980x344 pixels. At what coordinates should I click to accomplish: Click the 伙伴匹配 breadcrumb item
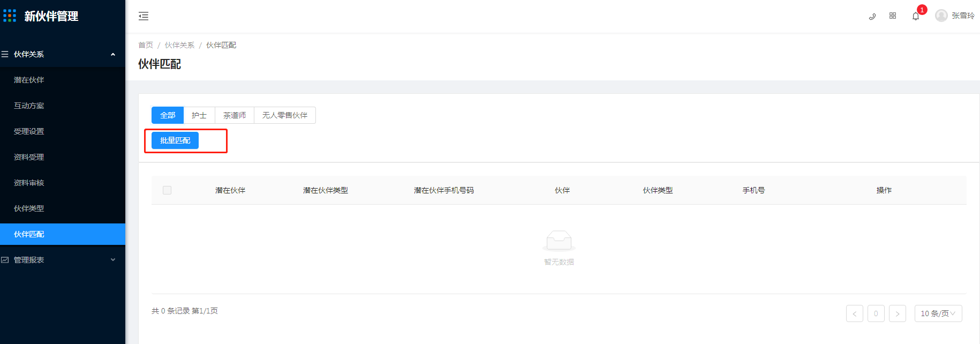tap(221, 45)
